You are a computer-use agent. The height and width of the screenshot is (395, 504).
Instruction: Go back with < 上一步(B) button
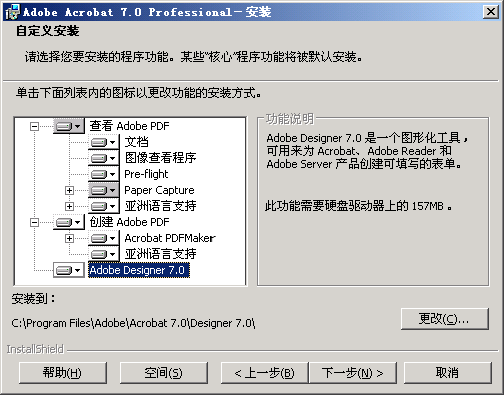pos(264,373)
